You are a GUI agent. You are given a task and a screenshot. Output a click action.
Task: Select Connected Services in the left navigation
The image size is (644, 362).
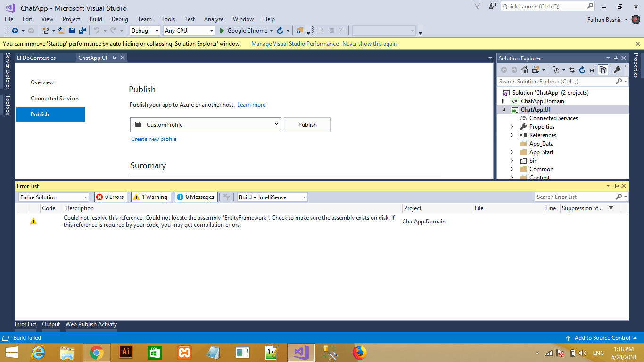(x=55, y=99)
